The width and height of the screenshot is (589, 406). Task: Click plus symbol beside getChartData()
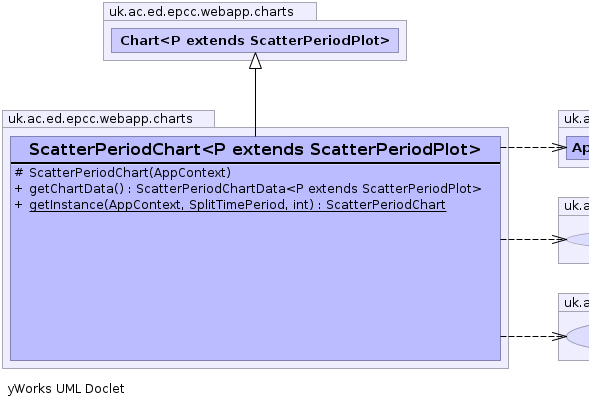click(x=18, y=189)
